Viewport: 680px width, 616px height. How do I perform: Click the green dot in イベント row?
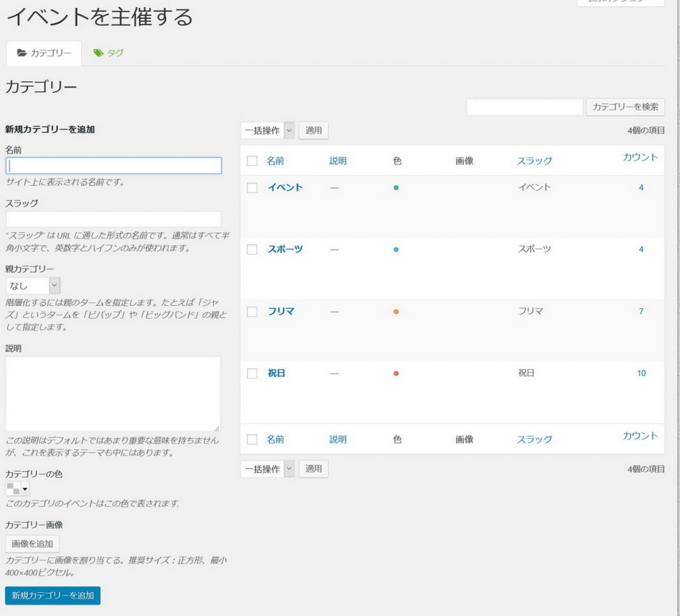point(396,188)
